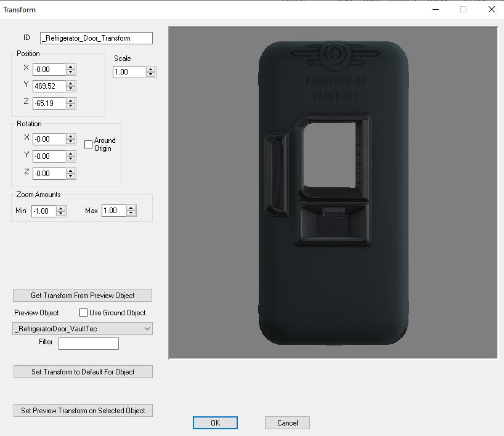The height and width of the screenshot is (436, 504).
Task: Click the Position X value field
Action: click(49, 70)
